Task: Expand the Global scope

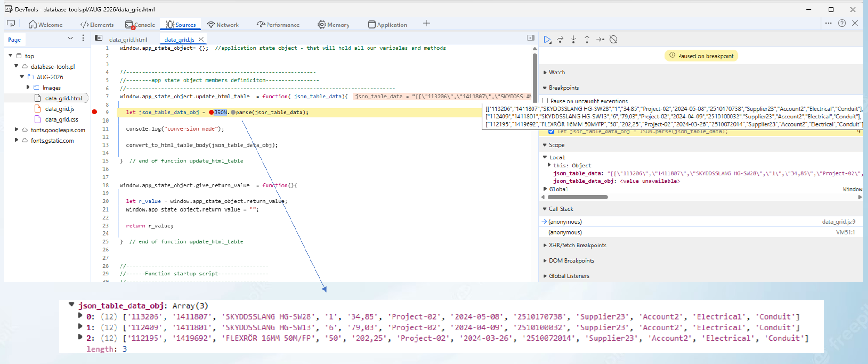Action: [x=545, y=189]
